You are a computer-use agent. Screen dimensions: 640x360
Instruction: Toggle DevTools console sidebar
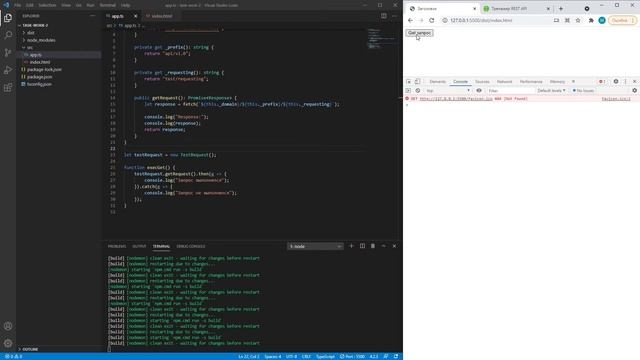[x=408, y=91]
